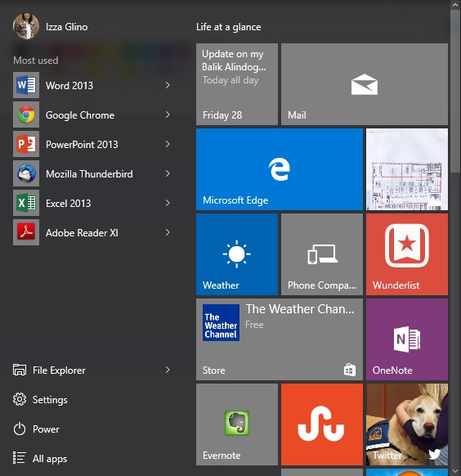Expand PowerPoint 2013 jump list arrow

click(x=168, y=144)
